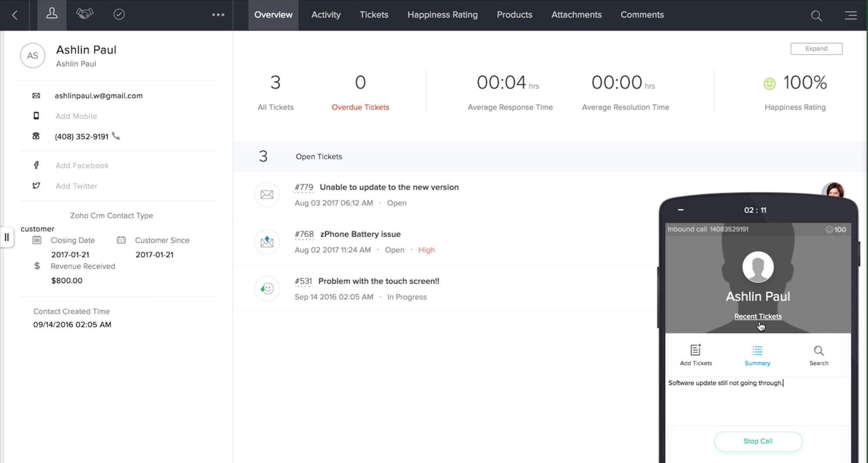The image size is (868, 463).
Task: Click the search magnifier in top bar
Action: [x=816, y=16]
